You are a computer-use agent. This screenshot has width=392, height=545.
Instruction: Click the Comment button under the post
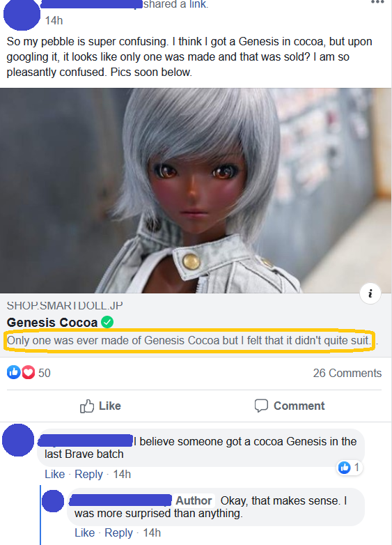click(x=290, y=406)
